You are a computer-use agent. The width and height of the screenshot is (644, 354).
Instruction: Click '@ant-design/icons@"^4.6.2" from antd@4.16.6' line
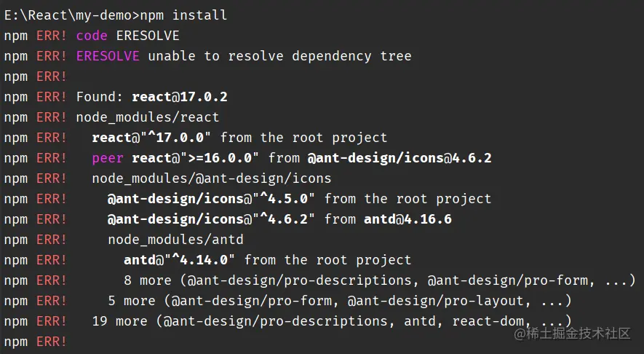[x=279, y=219]
